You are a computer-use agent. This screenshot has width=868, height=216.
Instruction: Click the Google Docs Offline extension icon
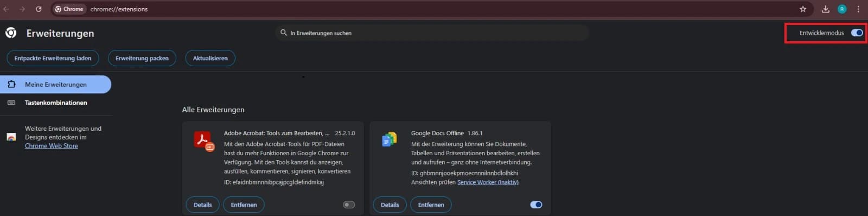tap(390, 139)
